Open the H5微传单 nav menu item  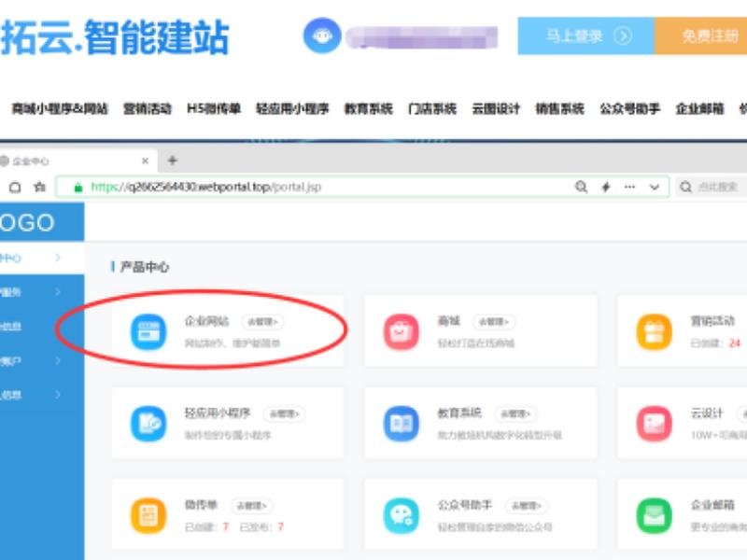214,109
